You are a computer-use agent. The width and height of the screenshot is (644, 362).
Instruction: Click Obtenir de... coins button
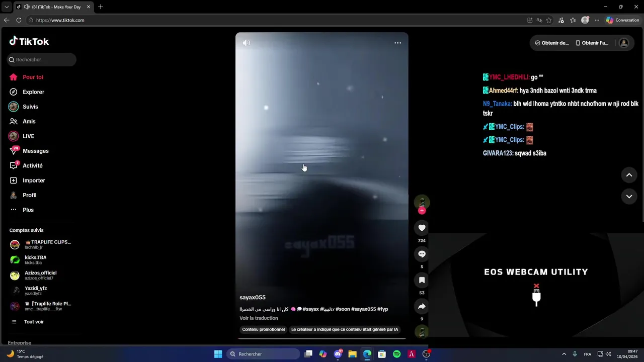tap(551, 43)
